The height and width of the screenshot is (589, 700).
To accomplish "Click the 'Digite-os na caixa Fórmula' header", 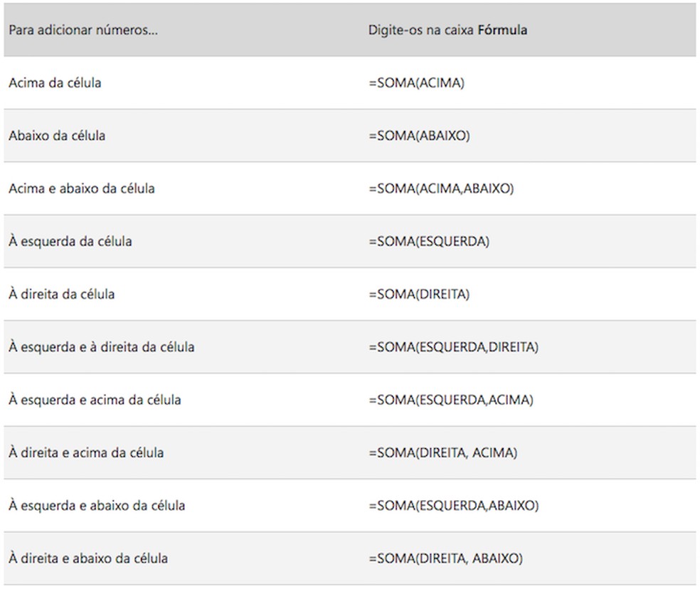I will click(x=447, y=31).
